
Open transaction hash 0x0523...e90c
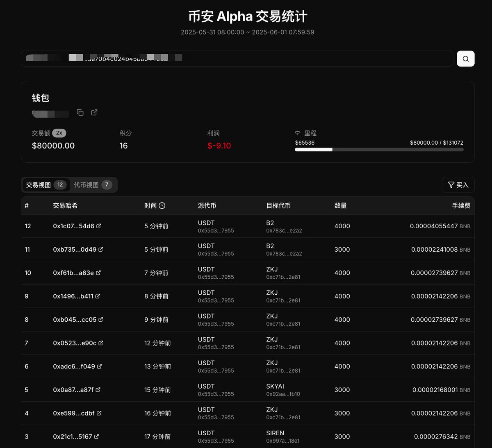(74, 343)
